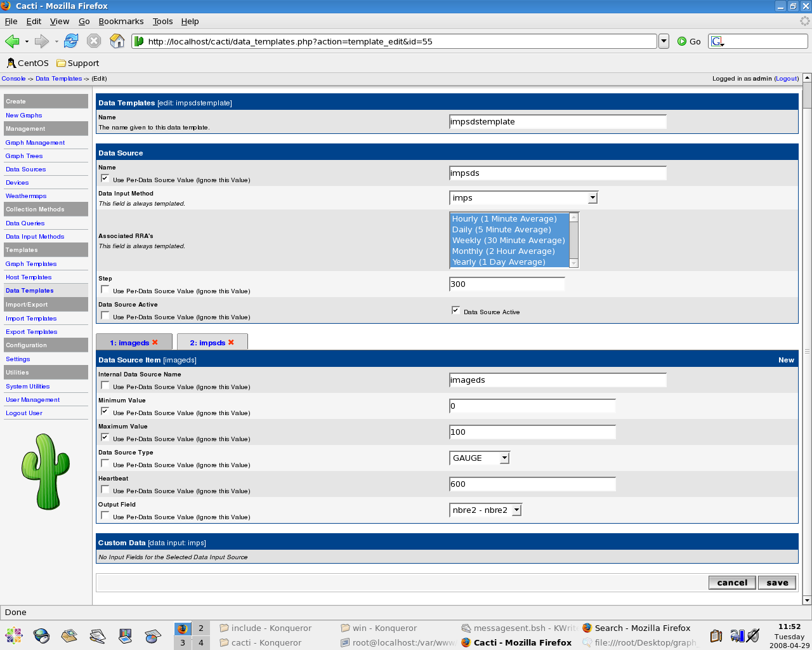Open Back button history dropdown arrow
The image size is (812, 650).
coord(27,42)
